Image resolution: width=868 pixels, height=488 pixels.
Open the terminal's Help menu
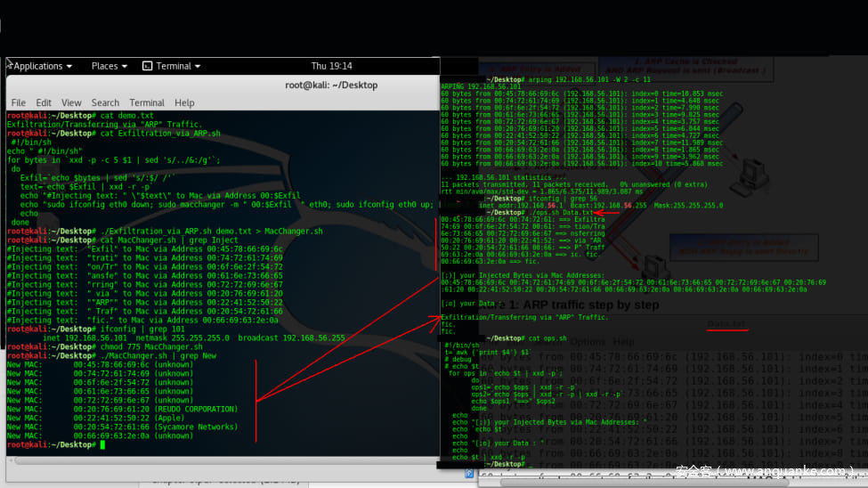click(x=184, y=102)
